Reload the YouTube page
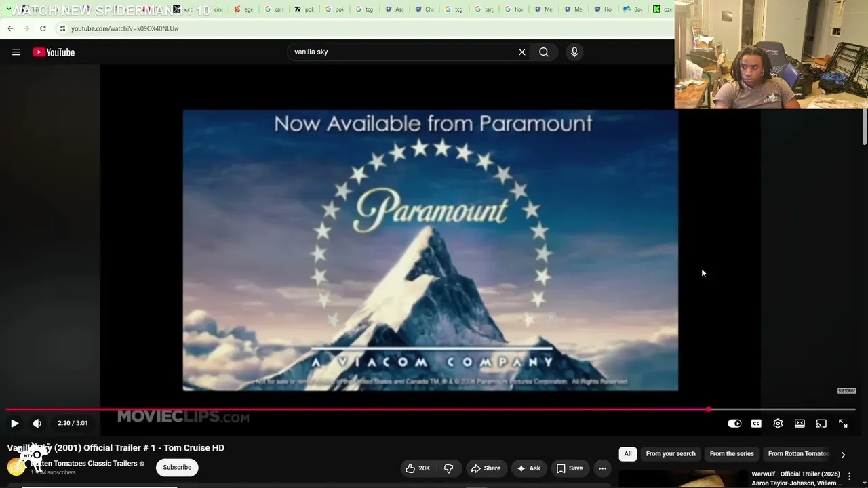 point(43,28)
